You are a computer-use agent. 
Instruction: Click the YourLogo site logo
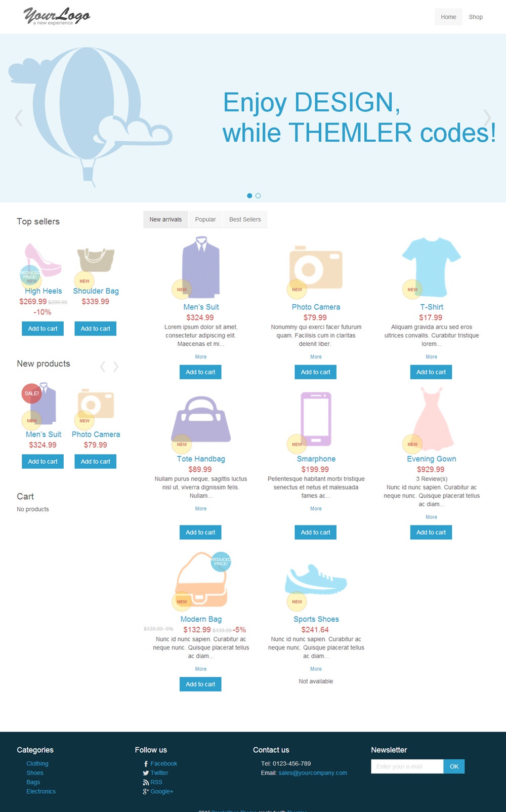point(57,16)
